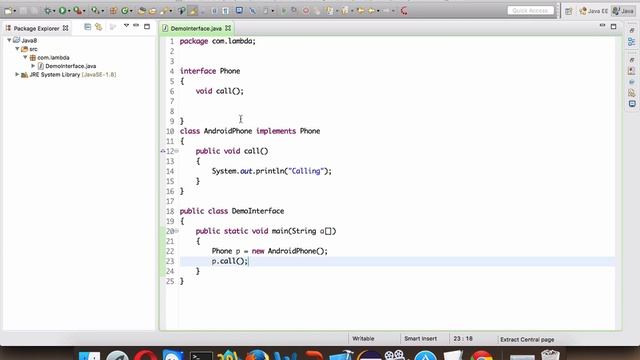This screenshot has width=640, height=360.
Task: Open Terminal from the Dock
Action: (201, 356)
